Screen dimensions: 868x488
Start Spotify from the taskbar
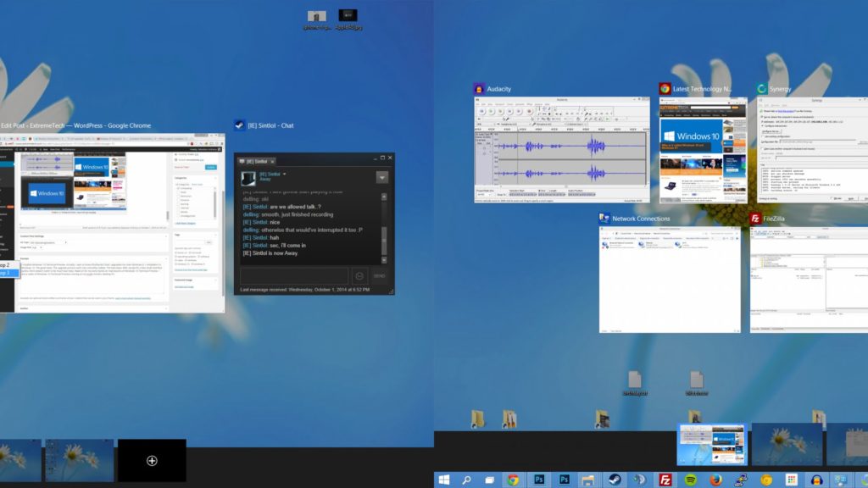[687, 479]
